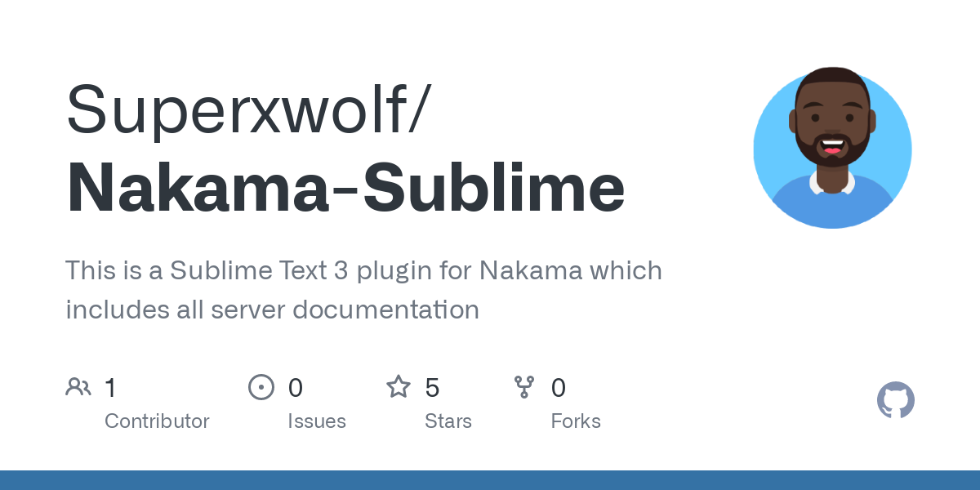The height and width of the screenshot is (490, 980).
Task: Click the stars count 5
Action: [x=433, y=387]
